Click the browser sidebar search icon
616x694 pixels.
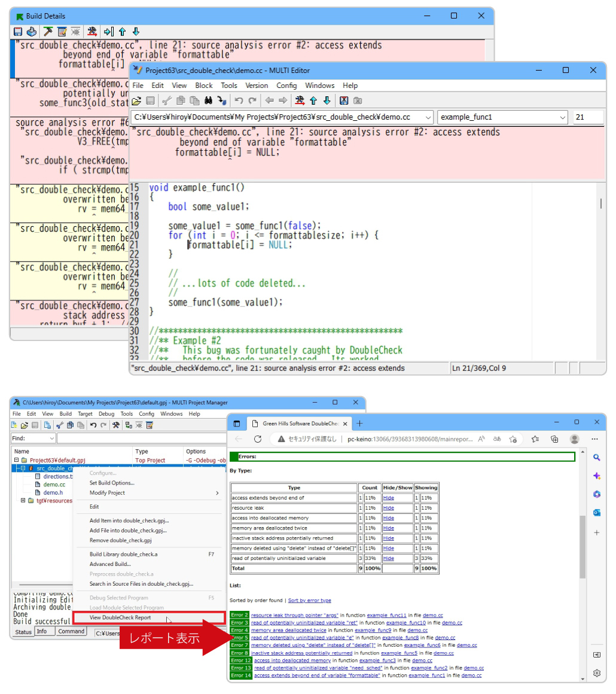coord(596,458)
